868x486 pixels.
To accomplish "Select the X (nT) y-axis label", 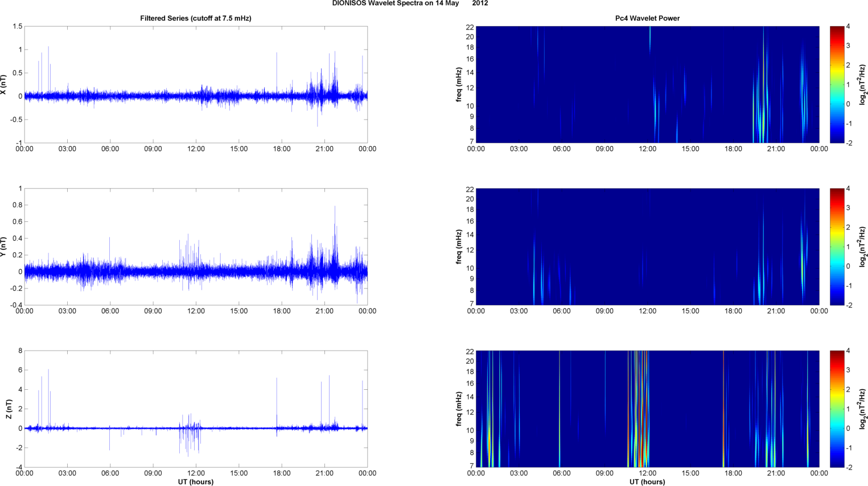I will [x=4, y=84].
